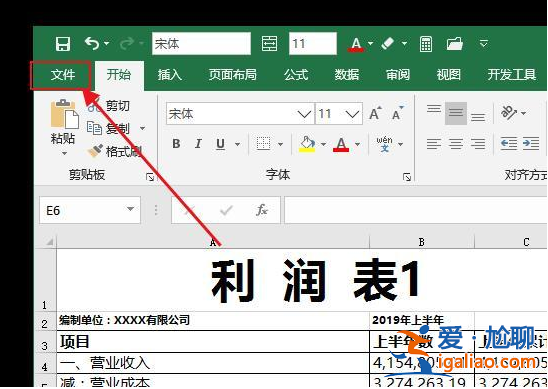Click the quick access font size box
The height and width of the screenshot is (389, 548).
[313, 44]
